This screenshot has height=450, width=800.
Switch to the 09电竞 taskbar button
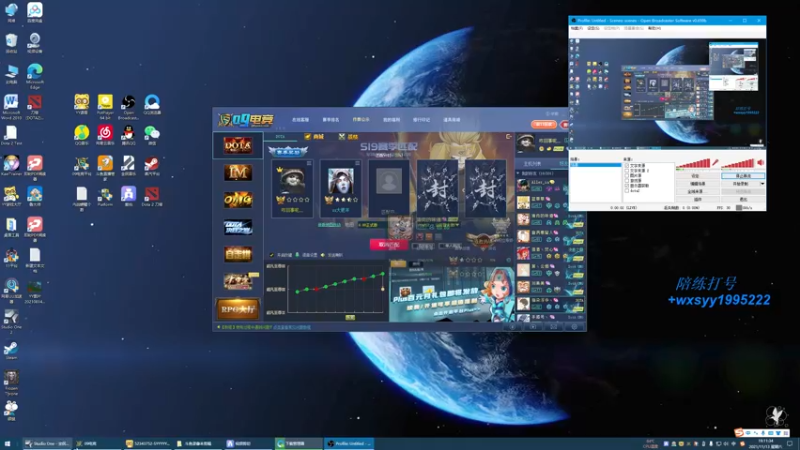(96, 444)
